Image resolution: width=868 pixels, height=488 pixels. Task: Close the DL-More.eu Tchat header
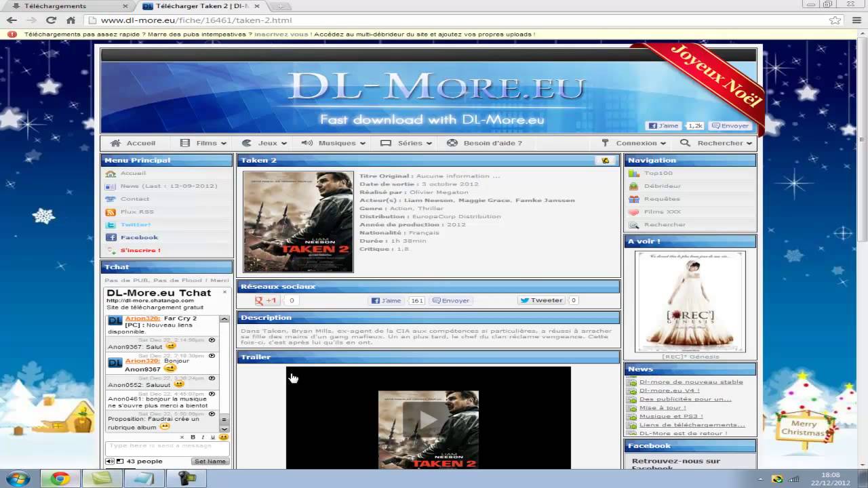click(224, 292)
